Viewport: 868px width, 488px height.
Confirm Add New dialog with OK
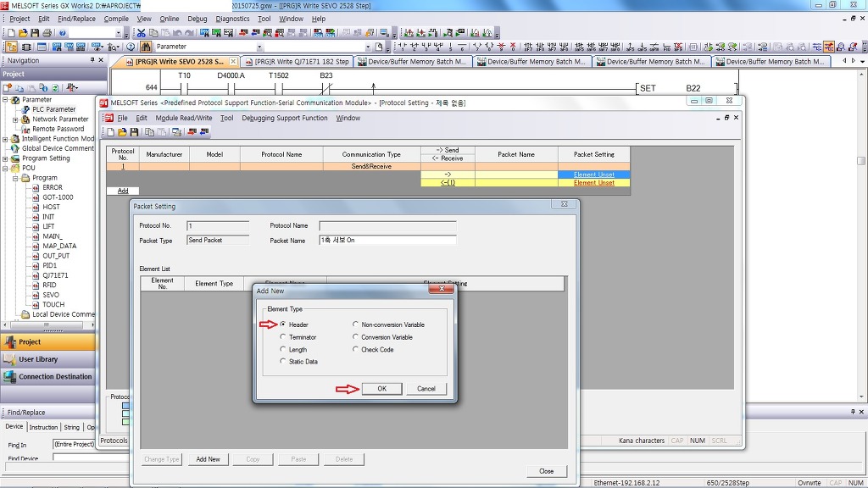click(x=381, y=389)
